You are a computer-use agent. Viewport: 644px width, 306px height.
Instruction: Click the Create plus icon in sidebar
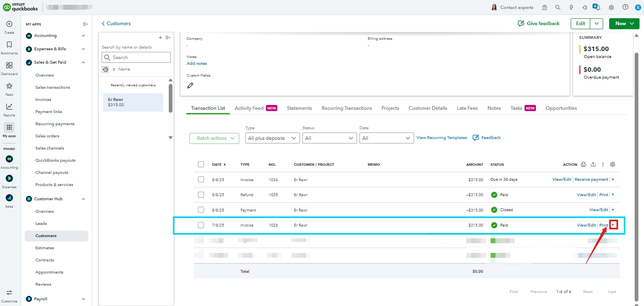[x=9, y=24]
